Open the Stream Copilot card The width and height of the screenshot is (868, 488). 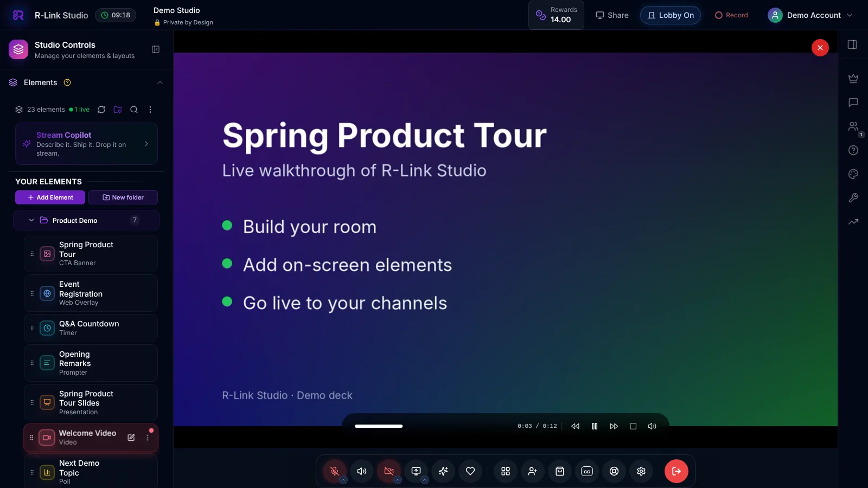[x=86, y=144]
